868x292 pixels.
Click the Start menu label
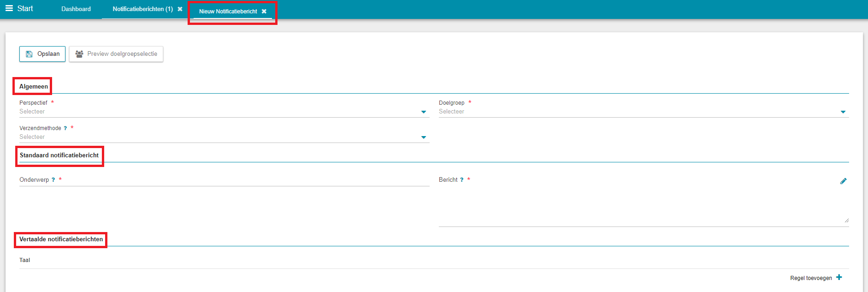25,8
